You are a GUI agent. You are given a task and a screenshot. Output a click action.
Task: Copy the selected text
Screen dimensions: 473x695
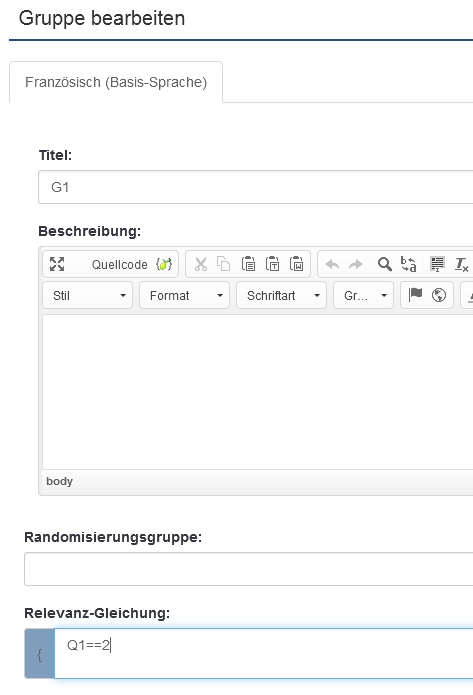point(224,264)
